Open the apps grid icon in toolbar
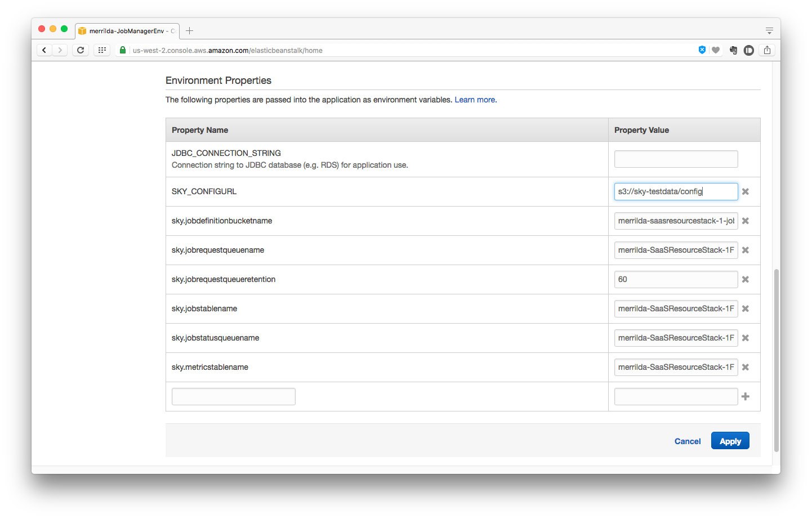Viewport: 812px width, 519px height. 102,50
